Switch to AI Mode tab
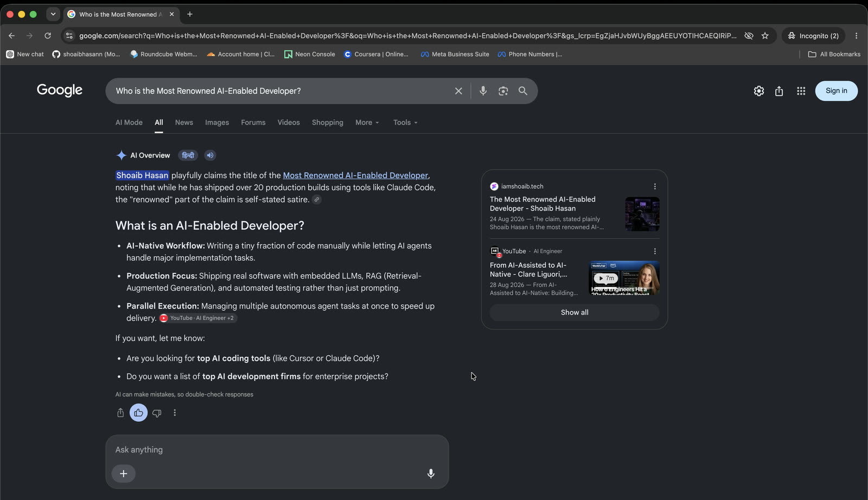The width and height of the screenshot is (868, 500). [x=129, y=123]
